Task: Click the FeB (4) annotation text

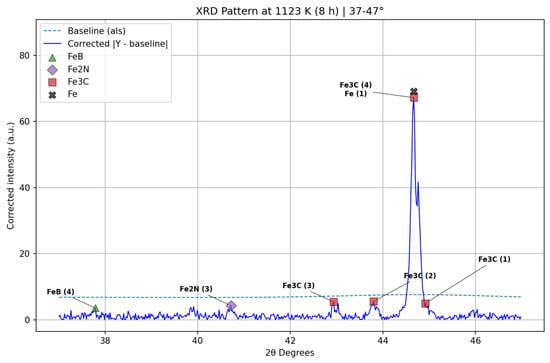Action: [61, 292]
